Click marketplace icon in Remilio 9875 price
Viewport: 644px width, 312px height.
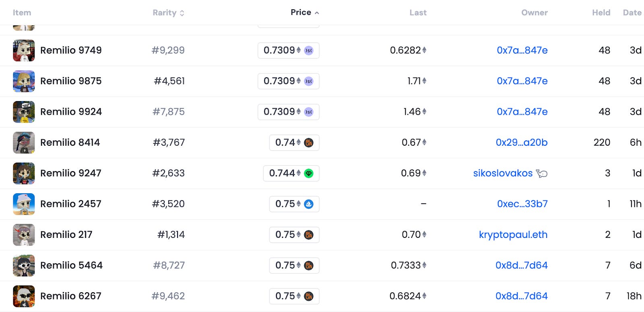click(x=309, y=81)
